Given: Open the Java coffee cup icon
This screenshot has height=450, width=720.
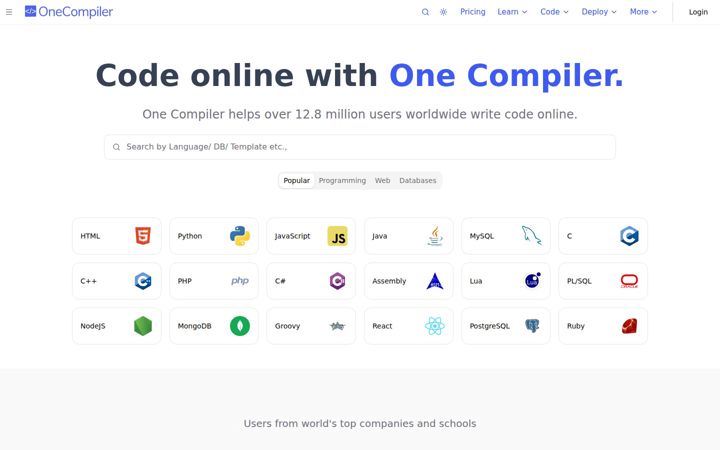Looking at the screenshot, I should pyautogui.click(x=435, y=236).
